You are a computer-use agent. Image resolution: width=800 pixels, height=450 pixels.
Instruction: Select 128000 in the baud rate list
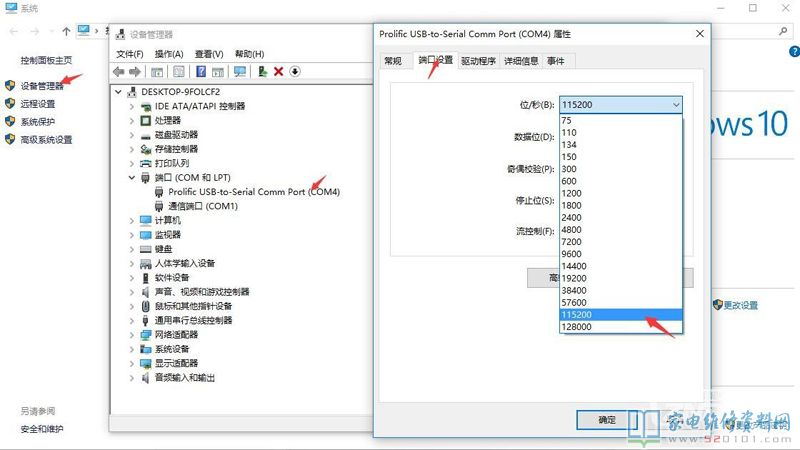576,327
